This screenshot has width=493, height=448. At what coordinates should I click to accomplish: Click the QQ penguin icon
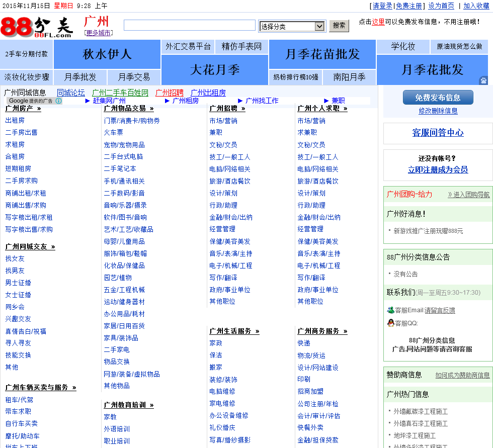click(390, 323)
